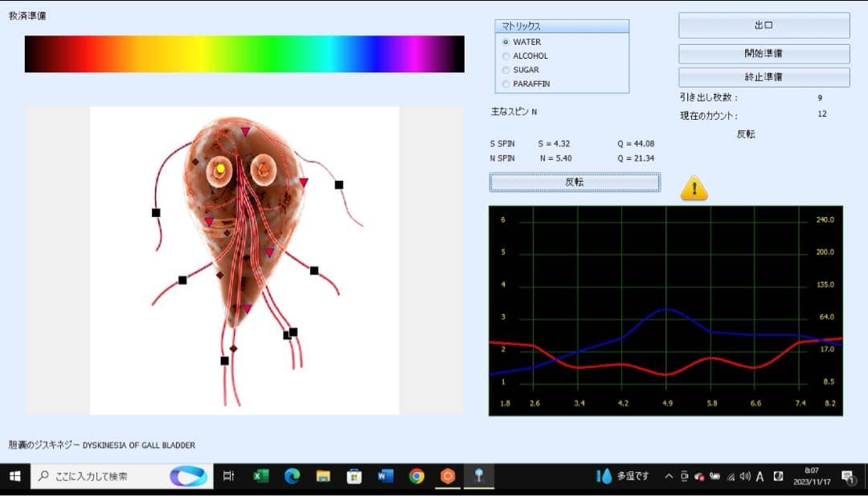Open the Task View button

pyautogui.click(x=228, y=476)
